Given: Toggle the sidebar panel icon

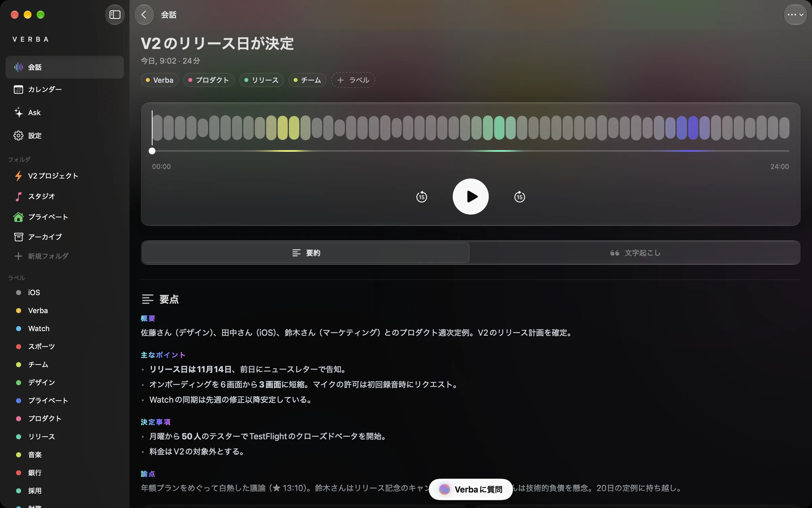Looking at the screenshot, I should [115, 15].
